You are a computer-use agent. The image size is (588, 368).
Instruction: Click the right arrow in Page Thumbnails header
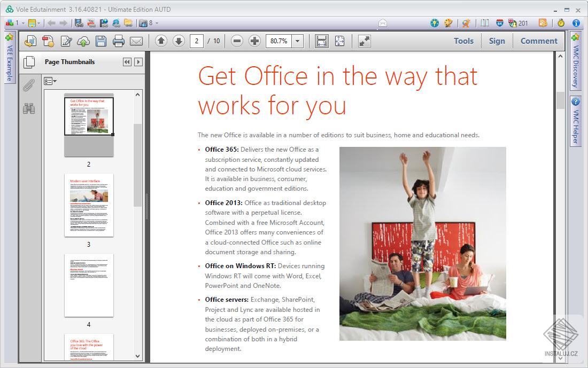click(x=138, y=62)
